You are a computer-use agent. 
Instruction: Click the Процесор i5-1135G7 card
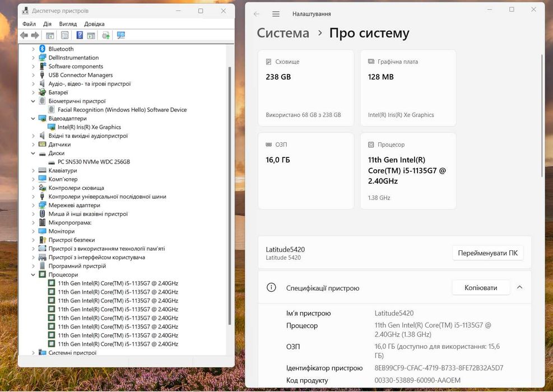[408, 171]
